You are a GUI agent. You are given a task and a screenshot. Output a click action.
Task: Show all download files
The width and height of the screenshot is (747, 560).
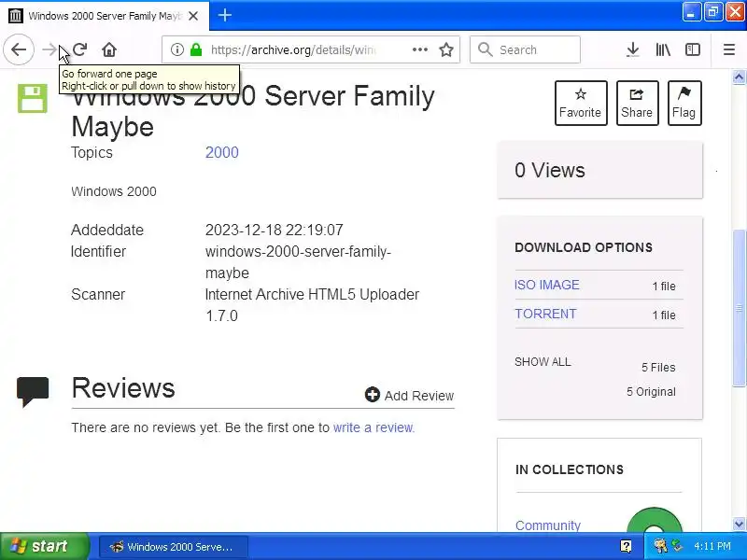tap(543, 362)
